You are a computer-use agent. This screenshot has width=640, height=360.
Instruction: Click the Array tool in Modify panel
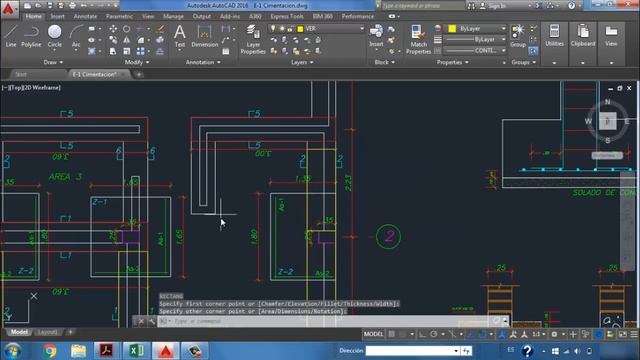[140, 51]
